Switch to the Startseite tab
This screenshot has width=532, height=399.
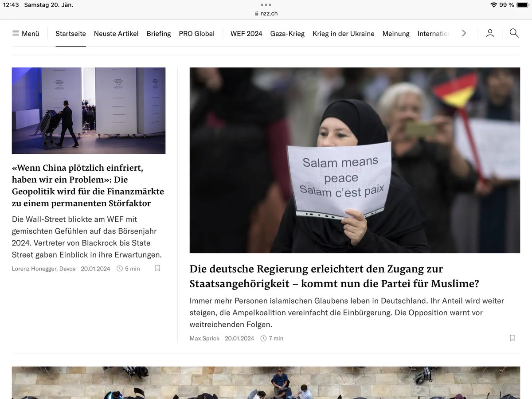click(70, 33)
